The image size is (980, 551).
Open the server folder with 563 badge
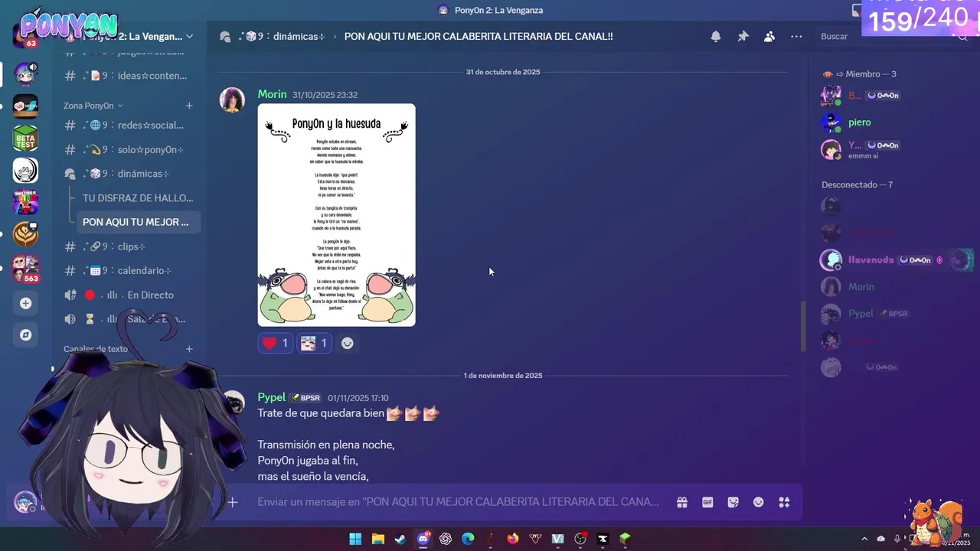click(25, 268)
